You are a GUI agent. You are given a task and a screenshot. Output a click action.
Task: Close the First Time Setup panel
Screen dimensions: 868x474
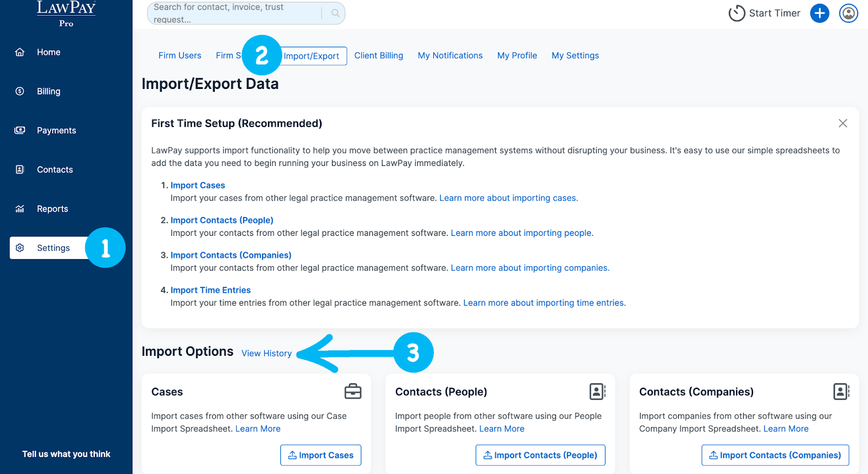tap(843, 123)
